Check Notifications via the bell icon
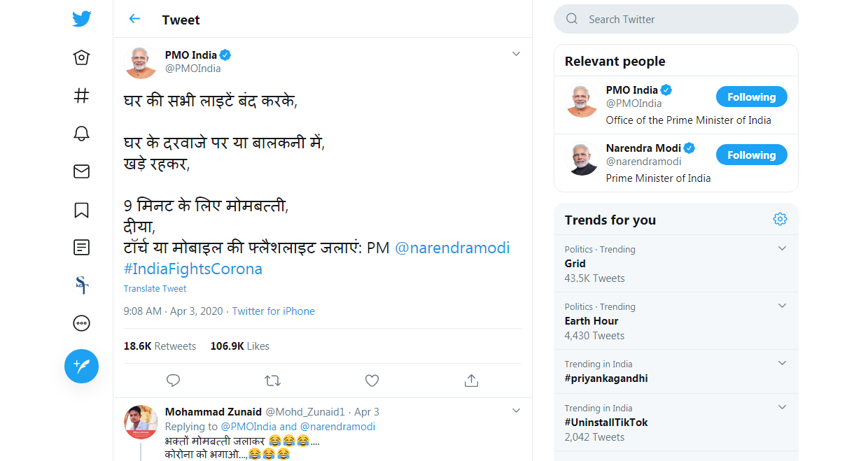Viewport: 868px width, 461px height. pos(81,133)
